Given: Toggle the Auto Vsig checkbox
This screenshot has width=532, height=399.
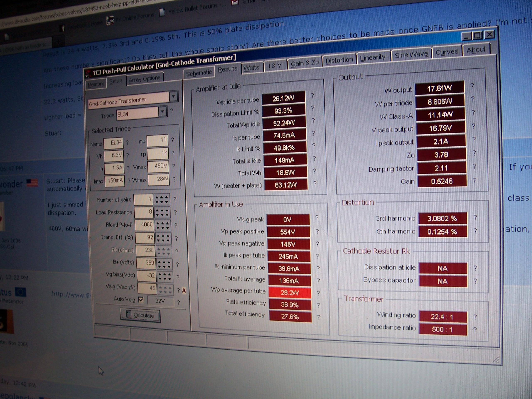Looking at the screenshot, I should 141,300.
